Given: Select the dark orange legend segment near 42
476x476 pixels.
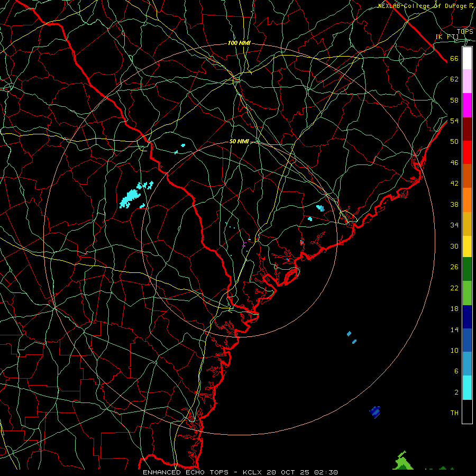Looking at the screenshot, I should pos(467,176).
